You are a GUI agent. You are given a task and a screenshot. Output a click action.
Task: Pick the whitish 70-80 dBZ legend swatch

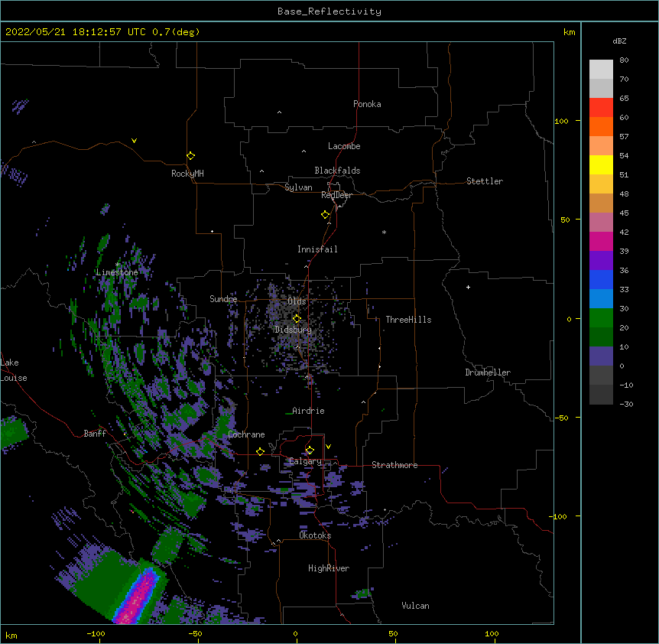(x=601, y=70)
